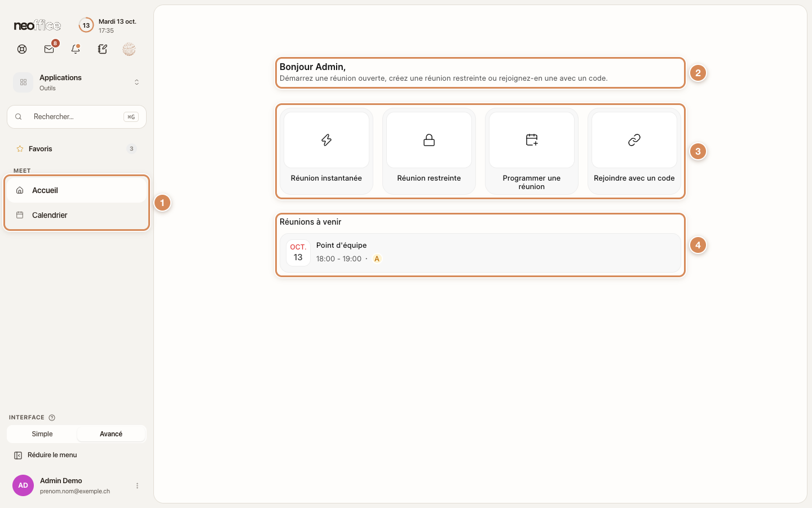Click the keyboard shortcut badge in search
Screen dimensions: 812x508
point(131,117)
